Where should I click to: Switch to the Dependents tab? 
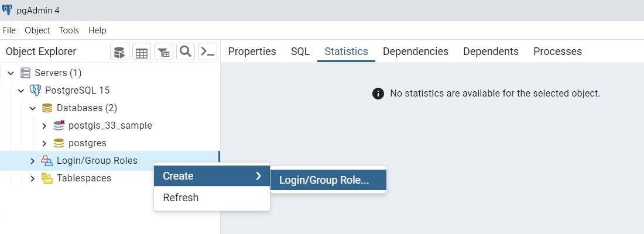[491, 51]
